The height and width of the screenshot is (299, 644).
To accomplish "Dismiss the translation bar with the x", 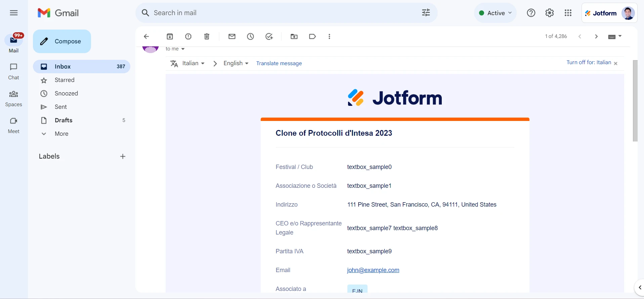I will tap(615, 63).
